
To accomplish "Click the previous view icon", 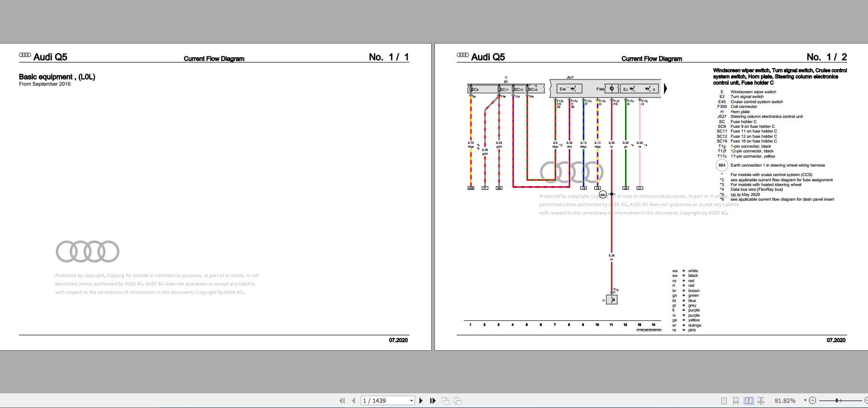I will click(445, 400).
